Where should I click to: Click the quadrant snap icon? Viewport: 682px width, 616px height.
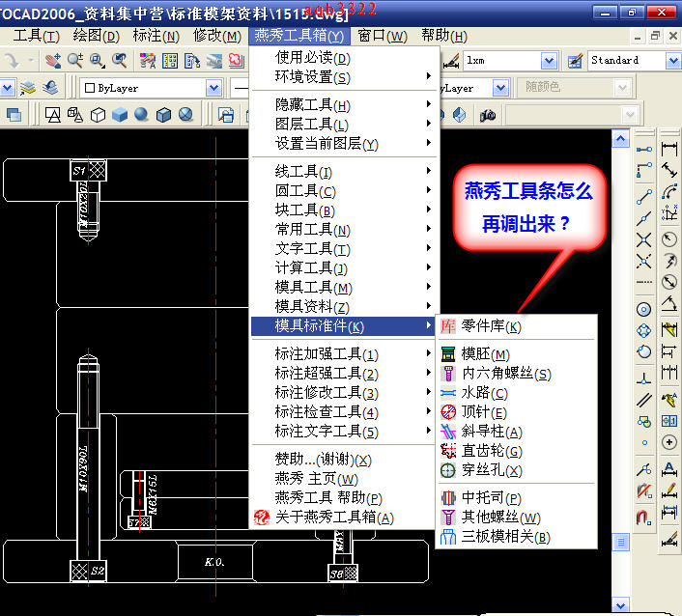tap(644, 330)
